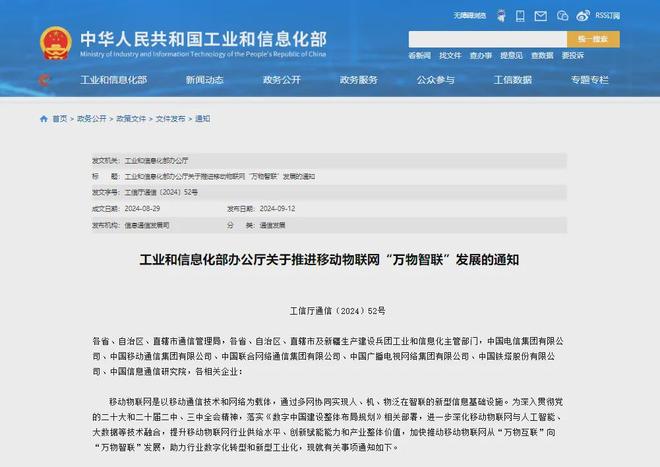This screenshot has width=660, height=467.
Task: Click the publish date 2024-09-12
Action: coord(277,209)
